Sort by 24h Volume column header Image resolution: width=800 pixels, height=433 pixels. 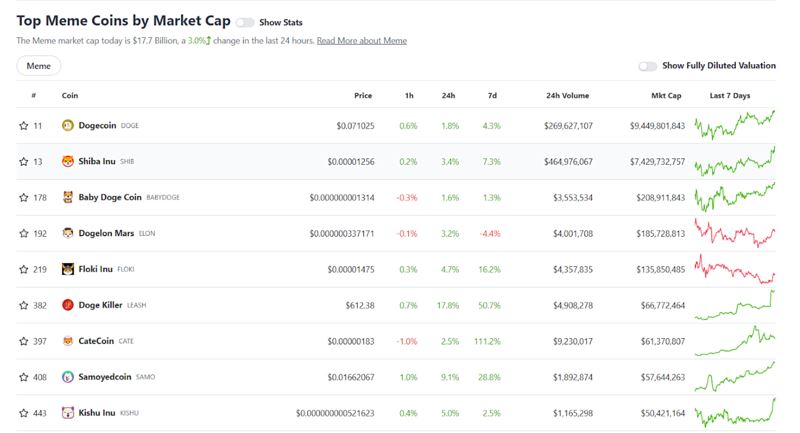[567, 95]
